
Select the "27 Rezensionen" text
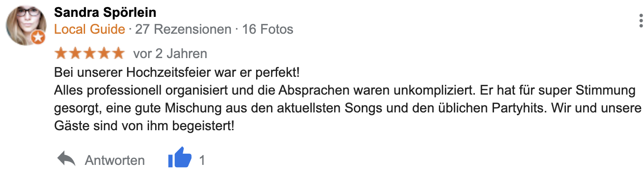click(183, 30)
